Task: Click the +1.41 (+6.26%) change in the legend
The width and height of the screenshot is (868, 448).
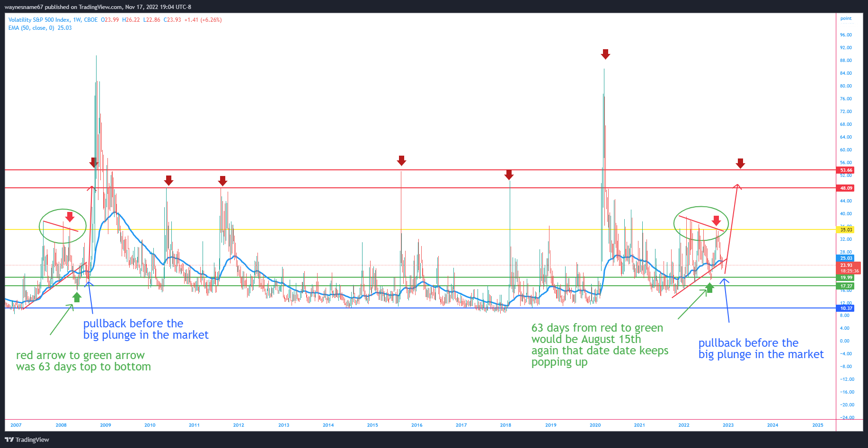Action: point(203,20)
